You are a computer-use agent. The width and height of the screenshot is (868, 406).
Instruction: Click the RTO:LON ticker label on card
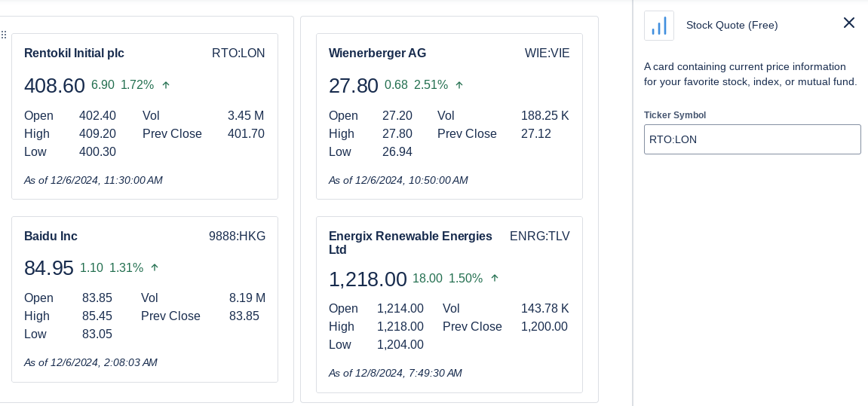coord(238,53)
